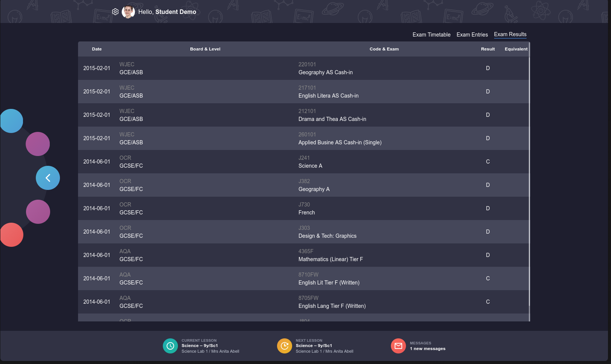Open the settings gear icon
Screen dimensions: 611x364
pos(115,12)
